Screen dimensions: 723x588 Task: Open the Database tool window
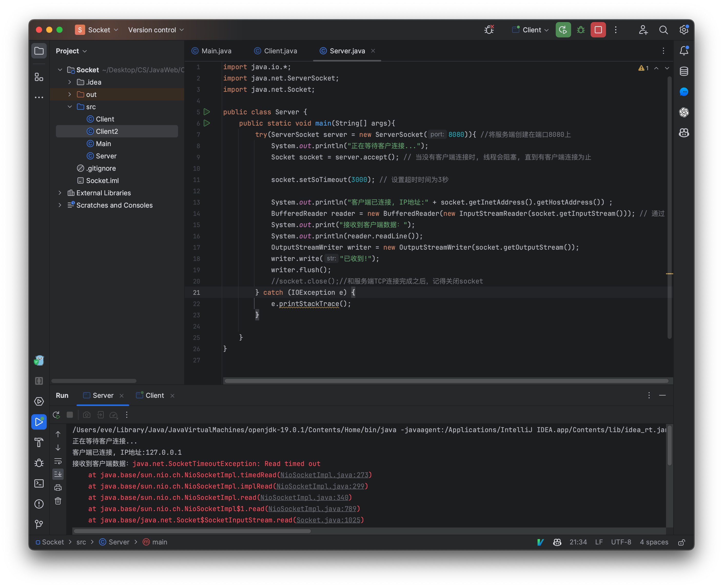[x=684, y=72]
